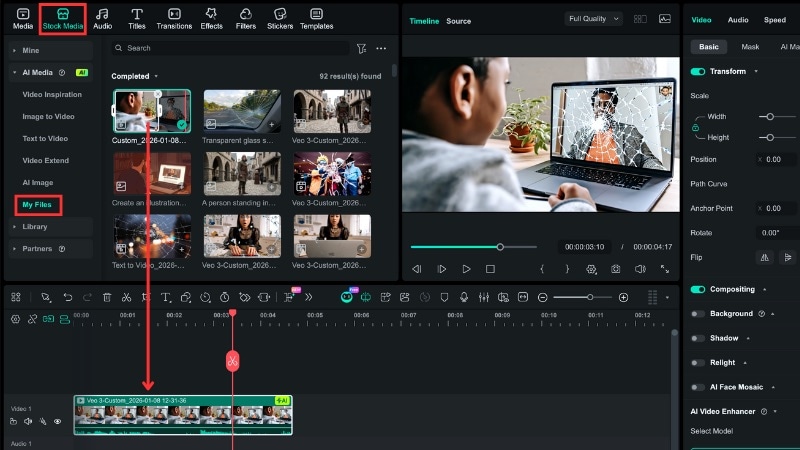
Task: Click the scale lock aspect ratio icon
Action: pyautogui.click(x=695, y=128)
